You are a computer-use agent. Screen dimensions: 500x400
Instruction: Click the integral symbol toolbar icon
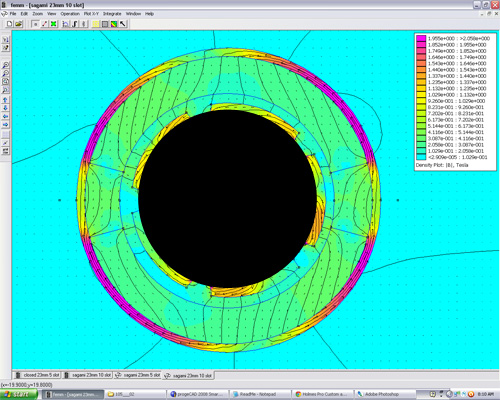75,24
